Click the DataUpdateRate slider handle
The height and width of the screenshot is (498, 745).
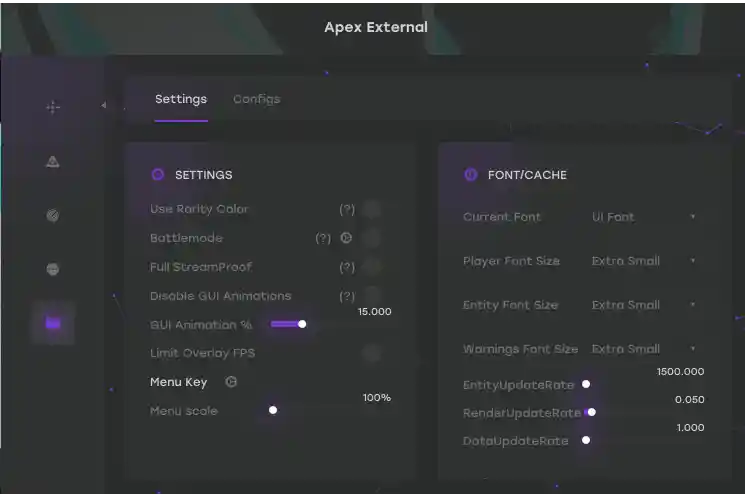coord(586,440)
